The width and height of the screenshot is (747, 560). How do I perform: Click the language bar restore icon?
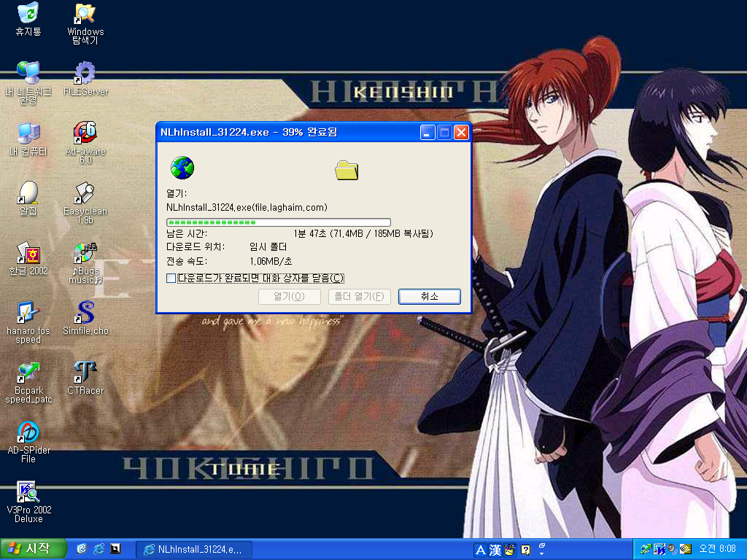[542, 545]
